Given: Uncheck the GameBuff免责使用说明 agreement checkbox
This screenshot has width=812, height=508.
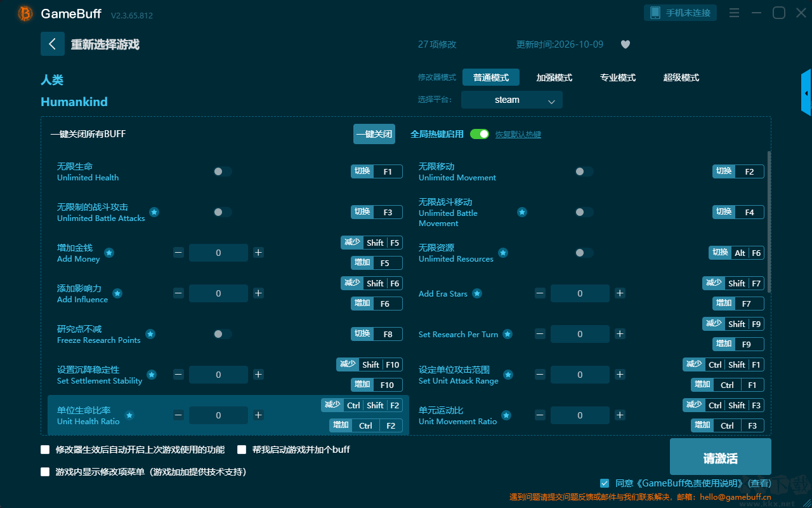Looking at the screenshot, I should point(605,483).
